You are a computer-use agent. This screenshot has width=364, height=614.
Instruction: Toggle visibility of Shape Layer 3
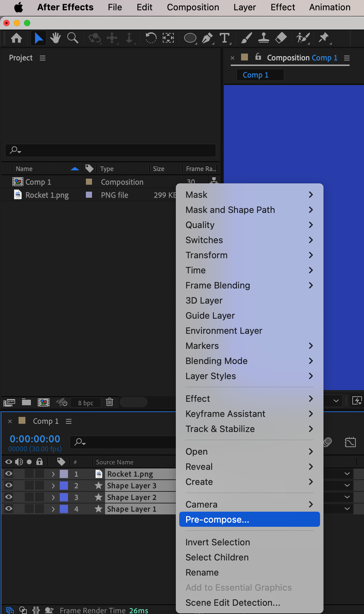pos(9,486)
